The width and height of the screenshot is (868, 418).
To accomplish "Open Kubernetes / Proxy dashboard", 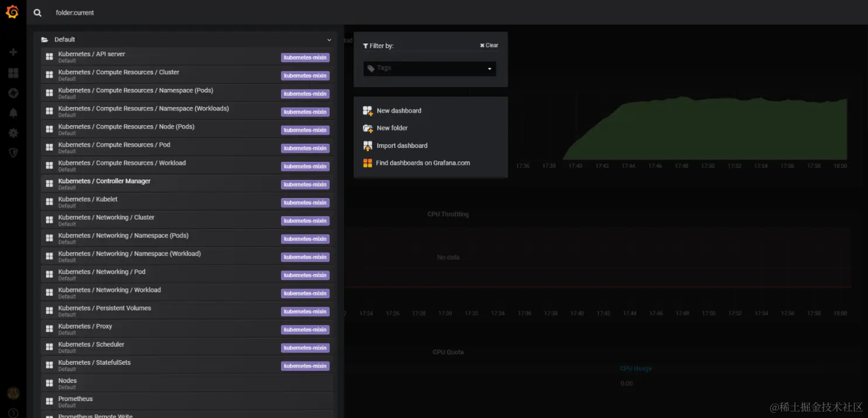I will click(187, 329).
